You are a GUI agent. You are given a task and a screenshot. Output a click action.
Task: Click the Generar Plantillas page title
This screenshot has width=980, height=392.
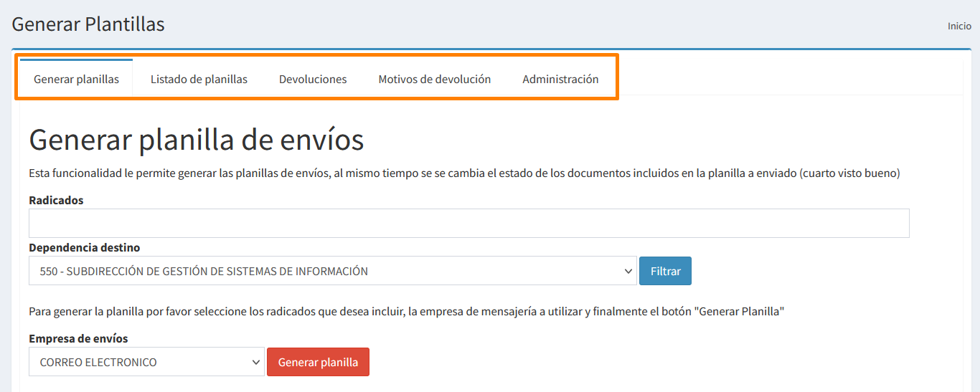tap(88, 24)
